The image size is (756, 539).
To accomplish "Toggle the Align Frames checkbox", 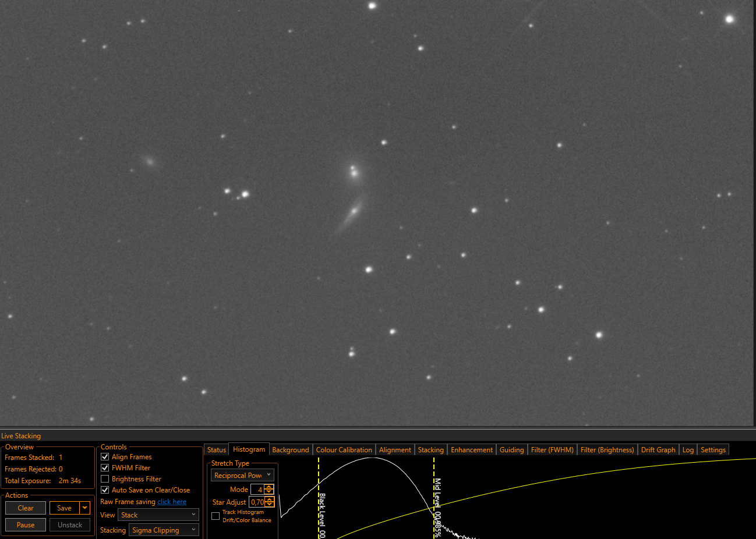I will pyautogui.click(x=105, y=457).
